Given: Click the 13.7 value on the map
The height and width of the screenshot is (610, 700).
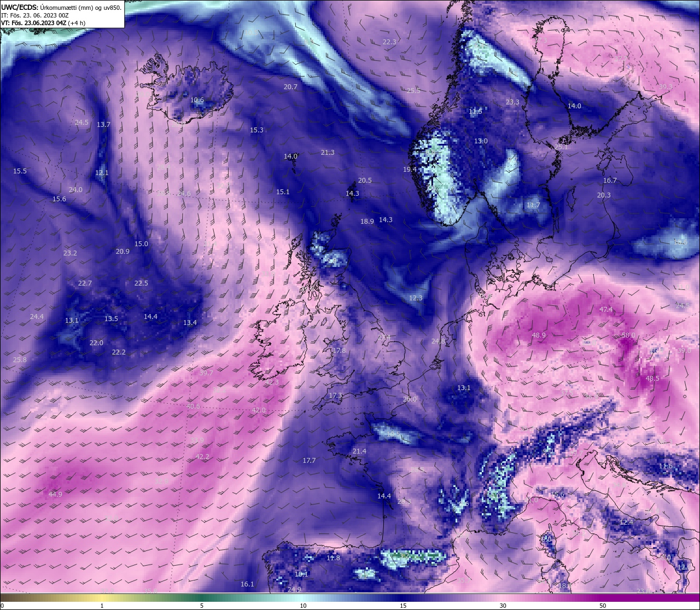Looking at the screenshot, I should tap(103, 125).
